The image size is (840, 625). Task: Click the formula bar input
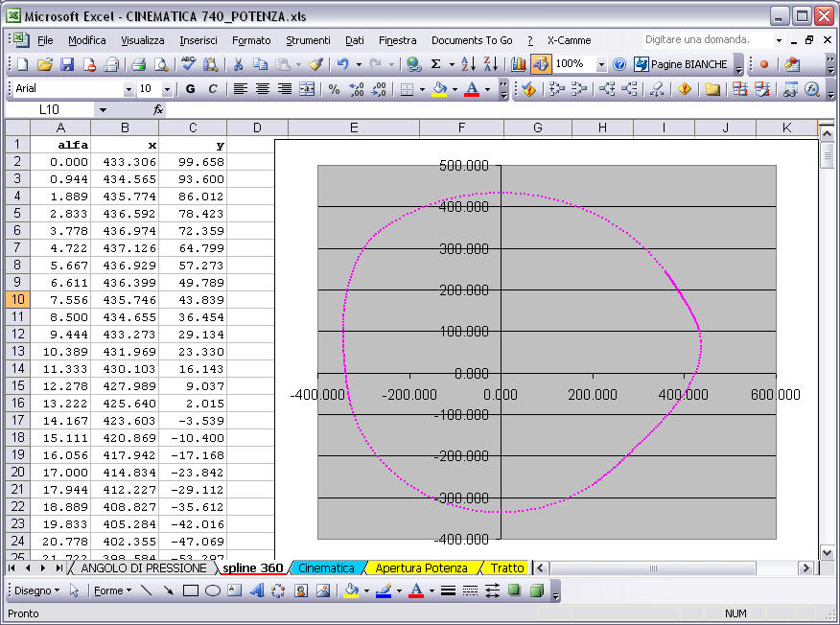pos(493,110)
